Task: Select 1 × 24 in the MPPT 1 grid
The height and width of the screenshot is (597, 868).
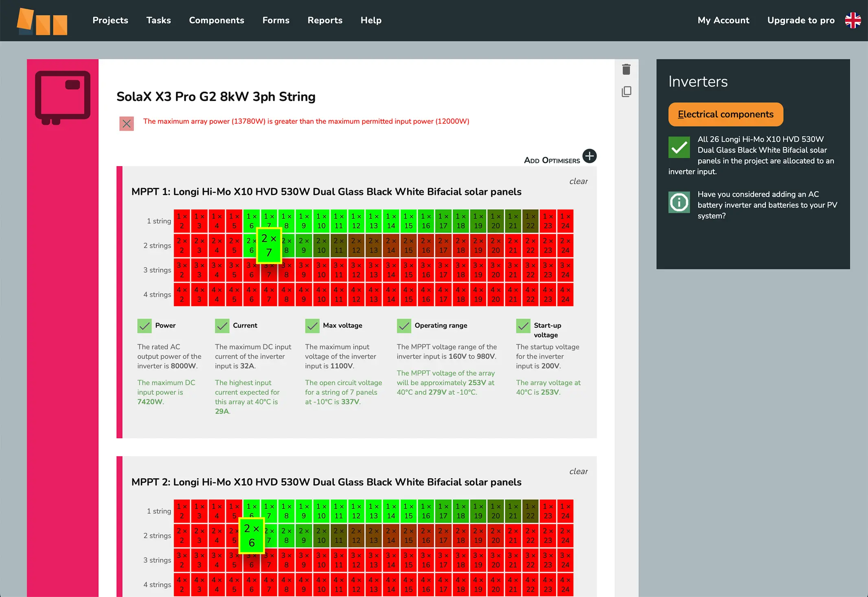Action: tap(565, 221)
